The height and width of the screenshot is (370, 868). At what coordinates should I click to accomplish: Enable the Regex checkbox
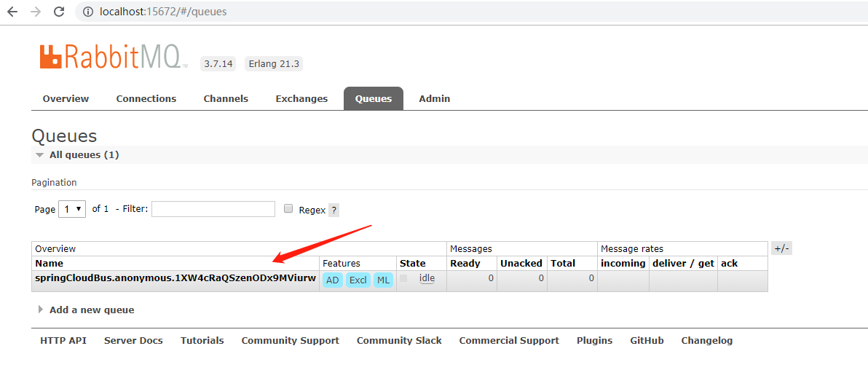tap(288, 209)
